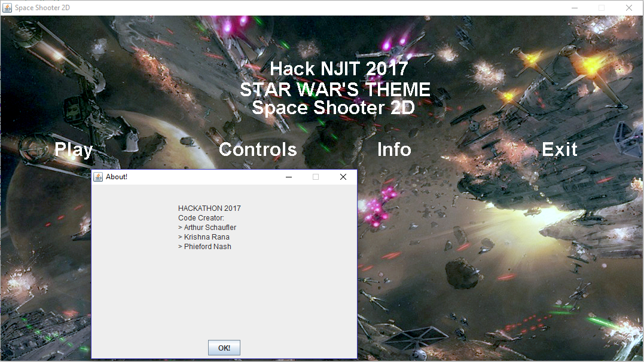
Task: Minimize the About! dialog window
Action: (x=289, y=177)
